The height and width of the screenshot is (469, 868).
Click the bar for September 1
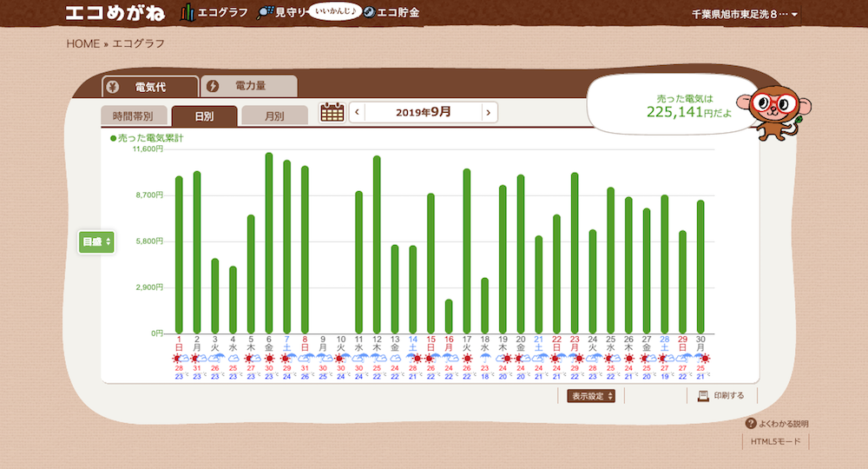[179, 254]
